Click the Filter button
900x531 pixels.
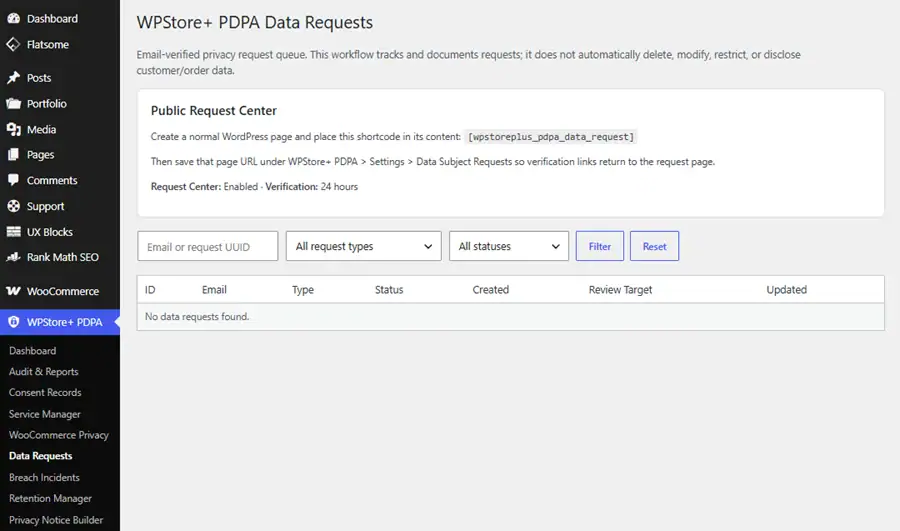point(600,246)
